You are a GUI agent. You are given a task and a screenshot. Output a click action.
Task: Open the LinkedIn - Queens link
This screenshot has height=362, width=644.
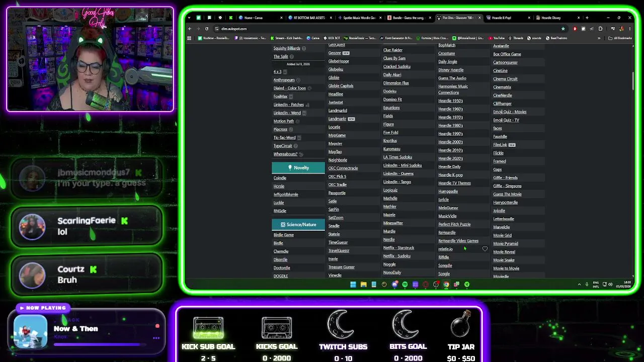[x=398, y=173]
